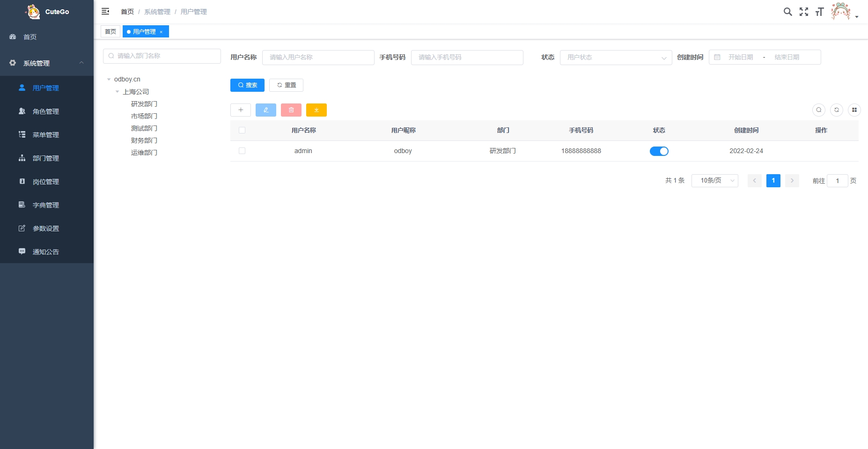Click the 重置 reset button
868x449 pixels.
coord(286,85)
